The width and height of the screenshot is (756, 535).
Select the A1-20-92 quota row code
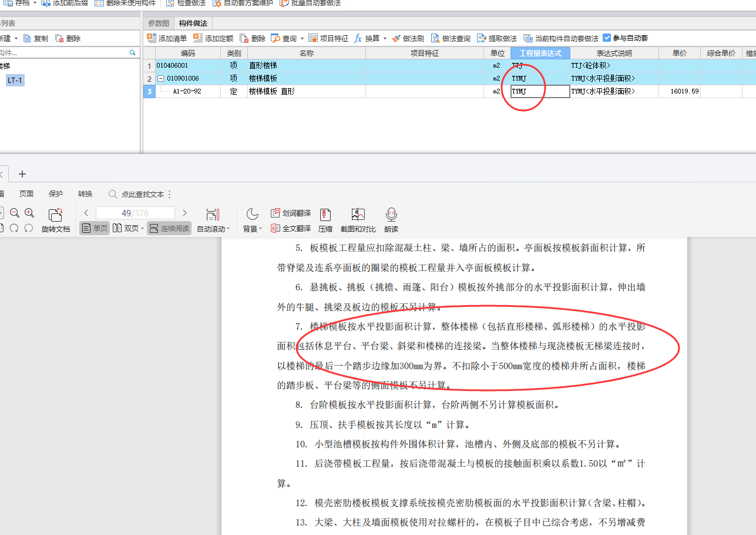click(x=187, y=91)
